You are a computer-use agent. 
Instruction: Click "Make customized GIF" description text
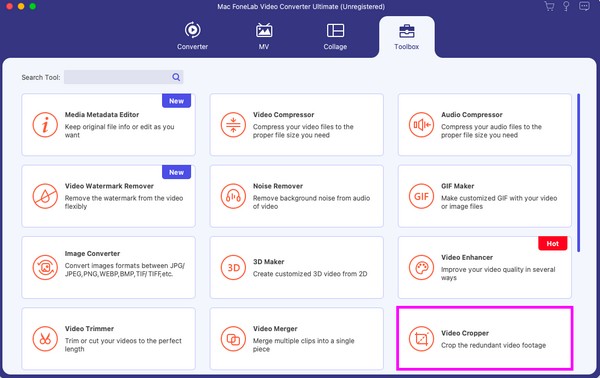499,202
